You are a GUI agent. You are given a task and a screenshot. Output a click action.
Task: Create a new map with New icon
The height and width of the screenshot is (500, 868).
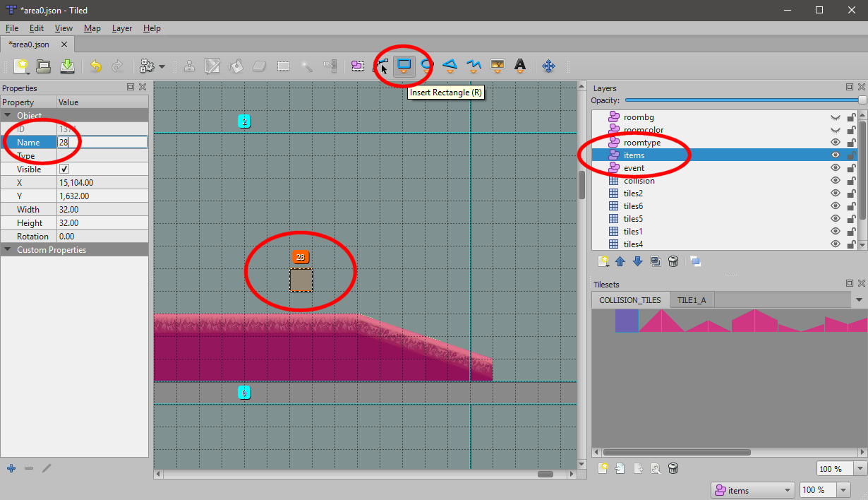(x=21, y=66)
